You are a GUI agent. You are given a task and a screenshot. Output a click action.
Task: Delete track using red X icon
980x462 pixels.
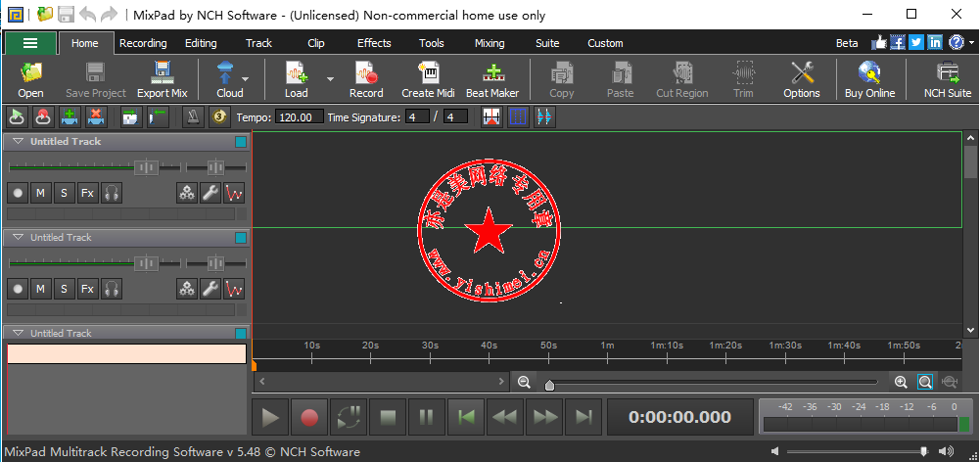point(96,116)
